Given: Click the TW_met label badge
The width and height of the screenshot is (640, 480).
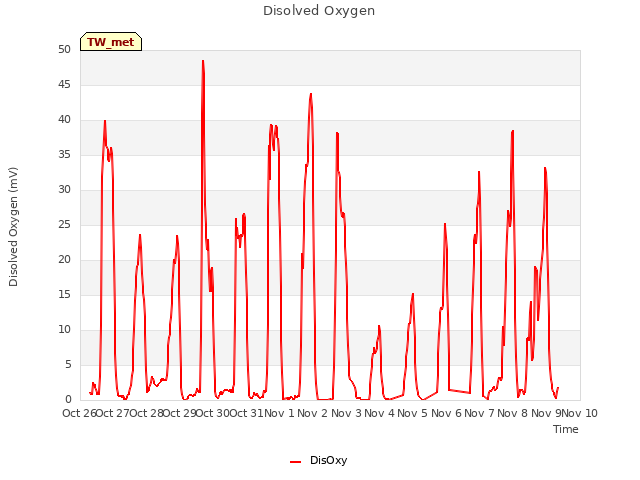Looking at the screenshot, I should [111, 42].
